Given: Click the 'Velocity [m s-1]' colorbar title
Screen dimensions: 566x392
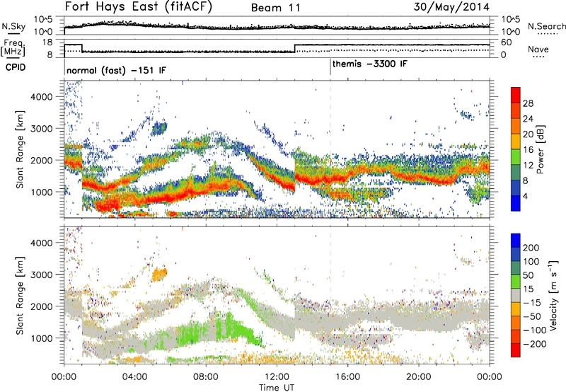Looking at the screenshot, I should (x=553, y=295).
